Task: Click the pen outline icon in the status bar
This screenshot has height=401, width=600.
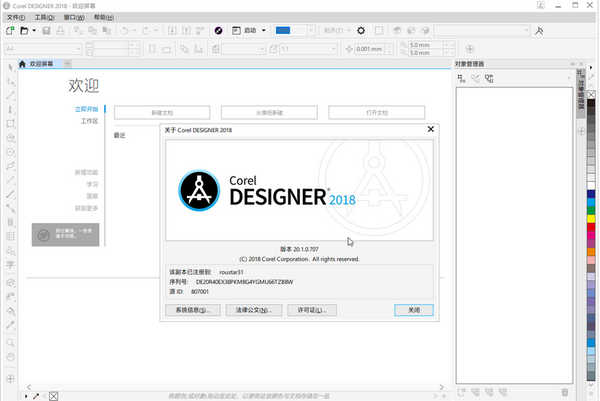Action: [x=36, y=396]
